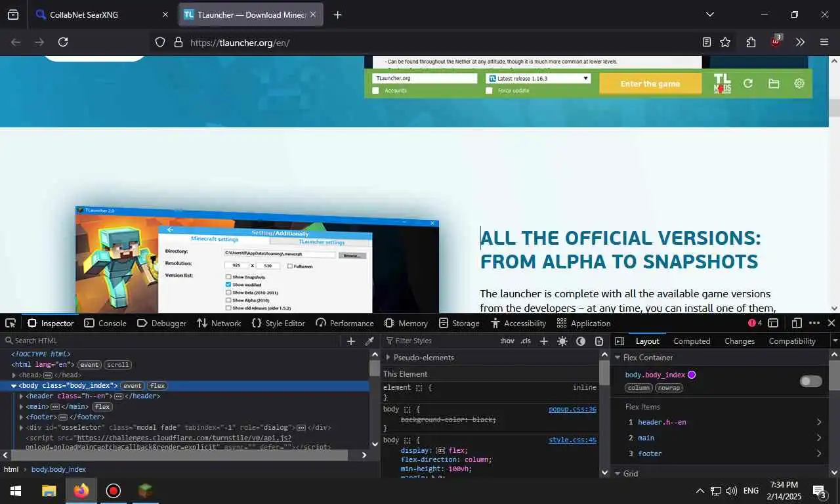Open a new browser tab

(337, 14)
